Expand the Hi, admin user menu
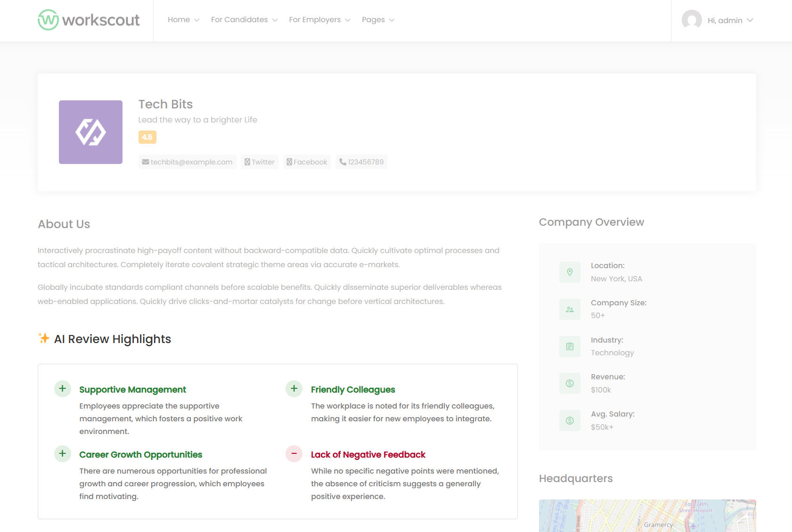Image resolution: width=792 pixels, height=532 pixels. [730, 20]
